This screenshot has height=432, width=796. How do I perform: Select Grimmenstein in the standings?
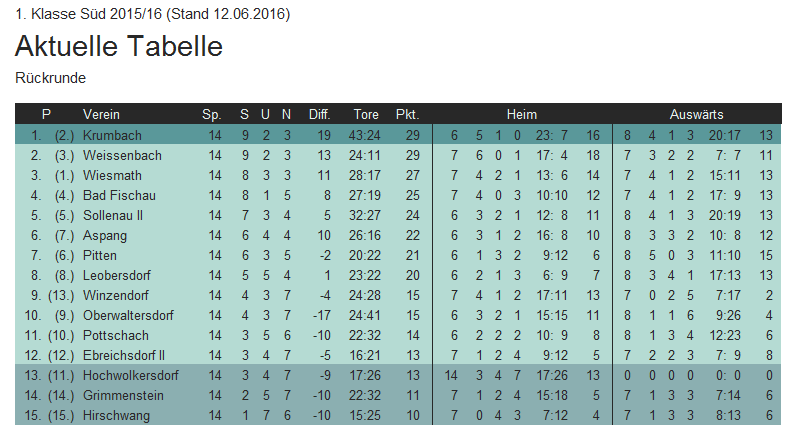(x=122, y=395)
